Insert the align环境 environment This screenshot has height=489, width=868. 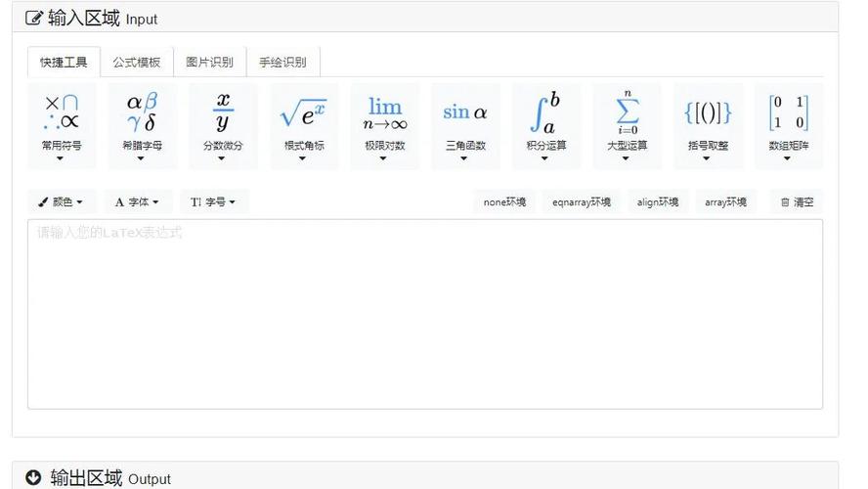[x=658, y=202]
